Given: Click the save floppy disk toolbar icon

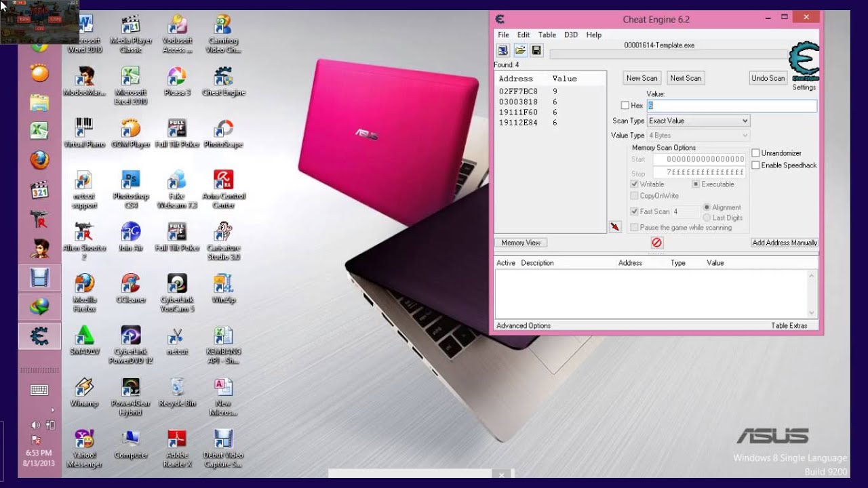Looking at the screenshot, I should click(x=536, y=50).
